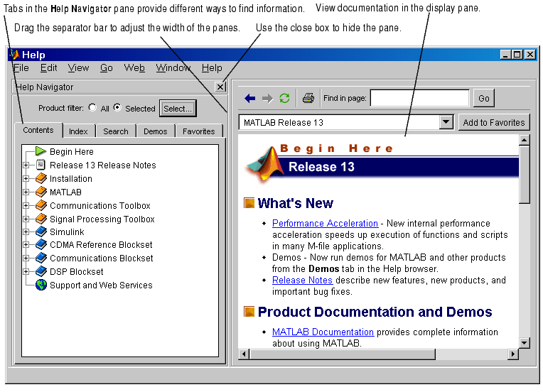Click the Print icon
The width and height of the screenshot is (543, 392).
click(x=308, y=98)
